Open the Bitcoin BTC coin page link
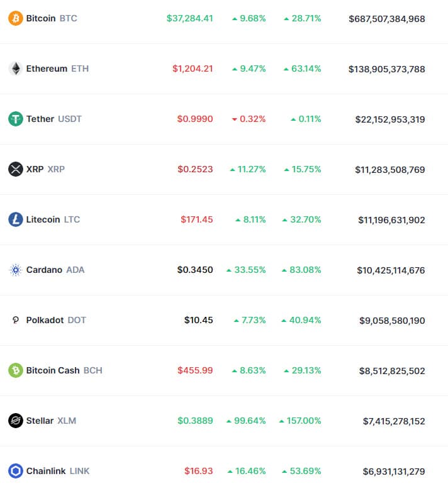 pos(52,18)
